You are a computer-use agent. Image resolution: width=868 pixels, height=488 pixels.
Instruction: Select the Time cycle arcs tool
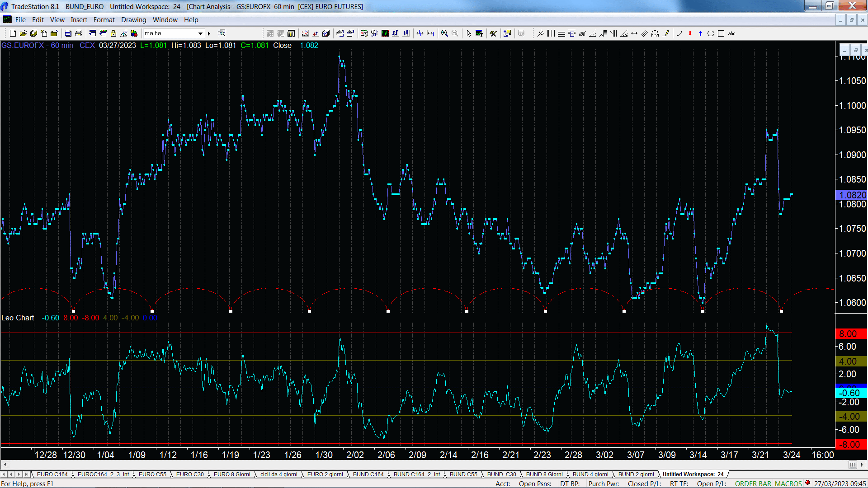pyautogui.click(x=655, y=33)
